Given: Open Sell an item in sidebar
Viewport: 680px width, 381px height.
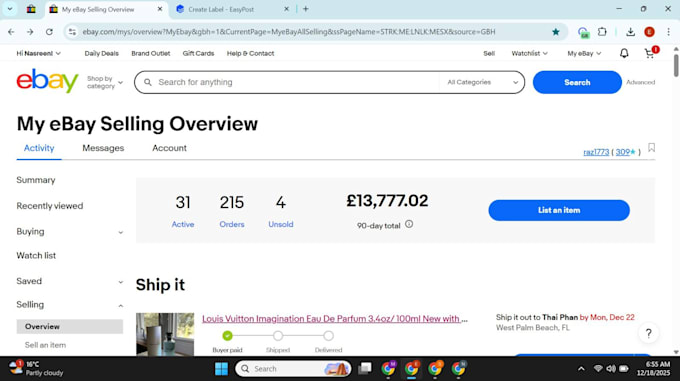Looking at the screenshot, I should pyautogui.click(x=45, y=345).
